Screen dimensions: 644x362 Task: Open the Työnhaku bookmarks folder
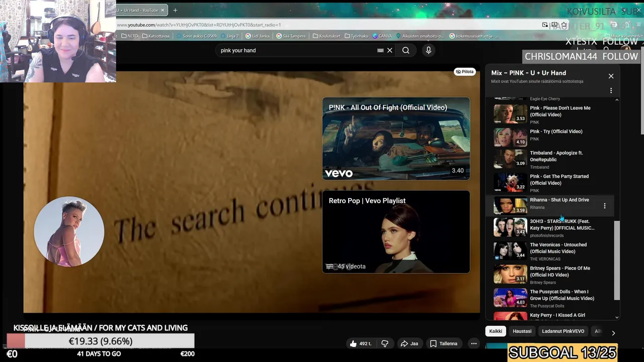[356, 36]
